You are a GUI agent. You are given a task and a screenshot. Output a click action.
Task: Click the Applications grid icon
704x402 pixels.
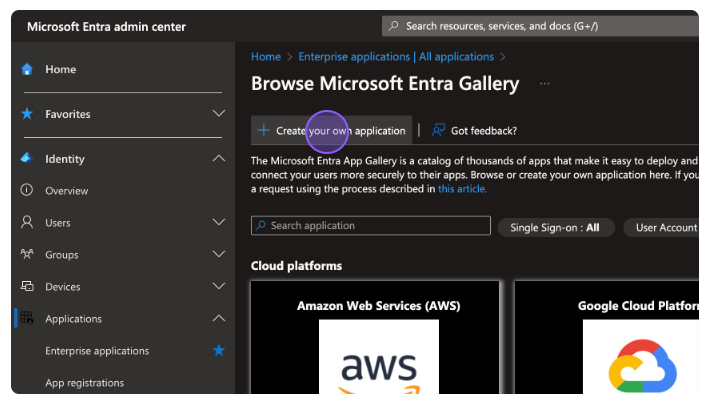click(27, 319)
